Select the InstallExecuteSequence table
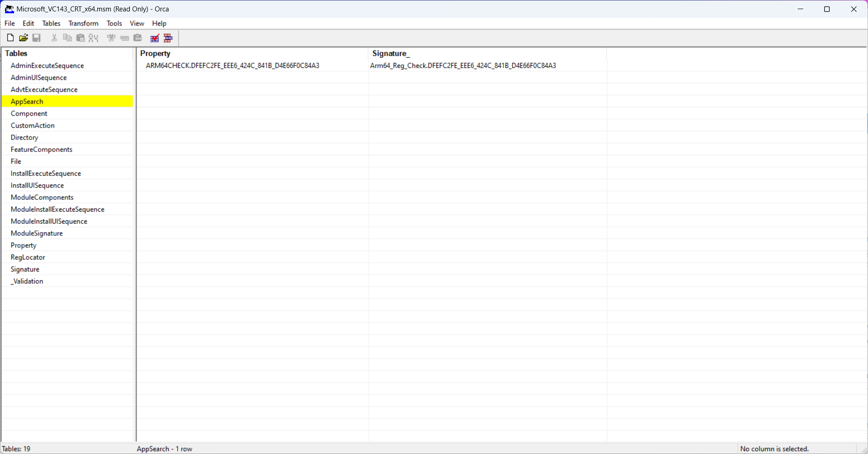 [x=68, y=173]
